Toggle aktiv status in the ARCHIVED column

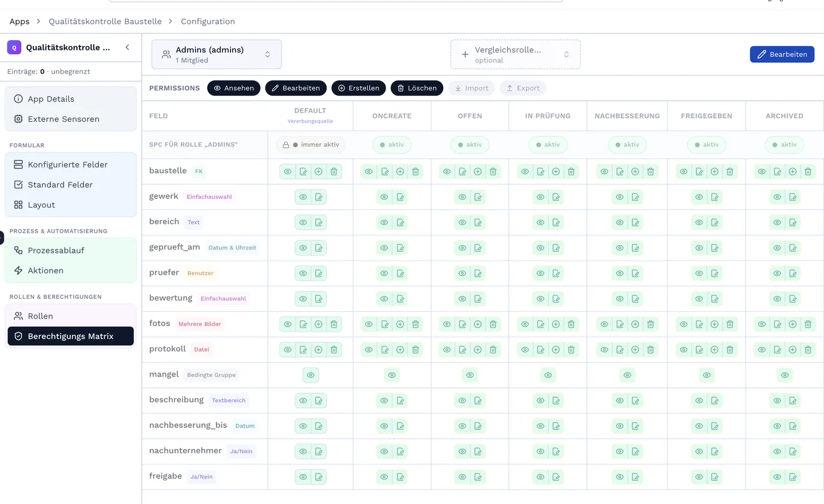785,145
